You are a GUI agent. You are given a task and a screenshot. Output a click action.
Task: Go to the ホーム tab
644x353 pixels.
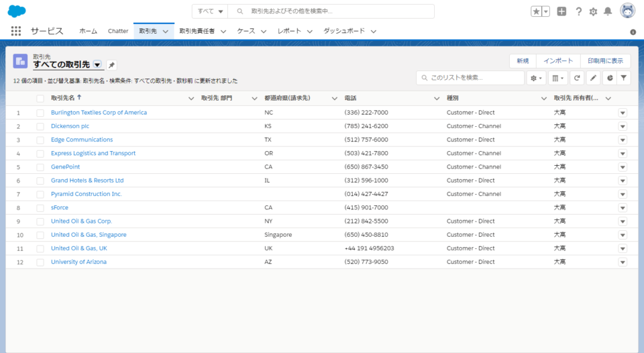pos(89,31)
